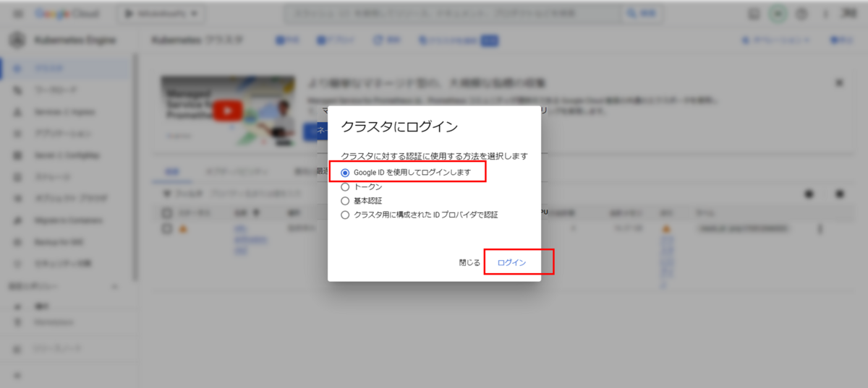Click the ログイン button in dialog
The width and height of the screenshot is (868, 388).
[511, 263]
